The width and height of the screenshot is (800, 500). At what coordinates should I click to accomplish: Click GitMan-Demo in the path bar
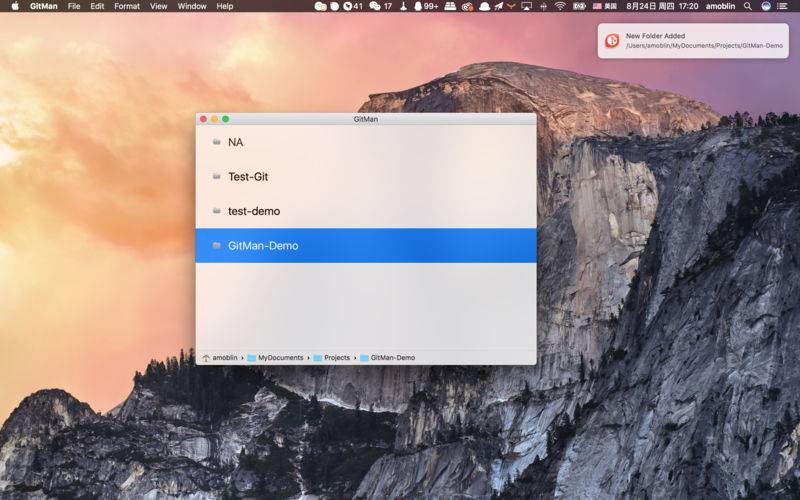click(392, 358)
